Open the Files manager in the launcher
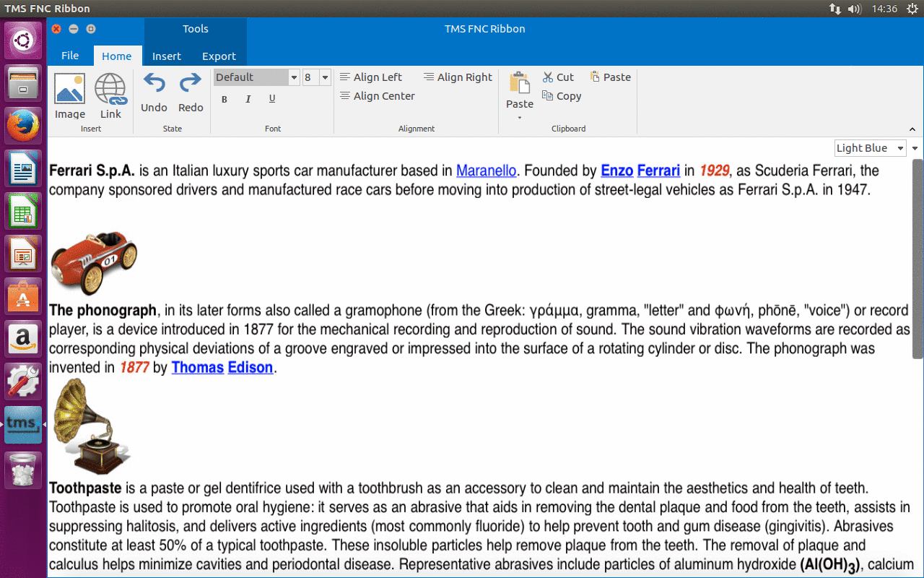The height and width of the screenshot is (578, 924). click(23, 83)
